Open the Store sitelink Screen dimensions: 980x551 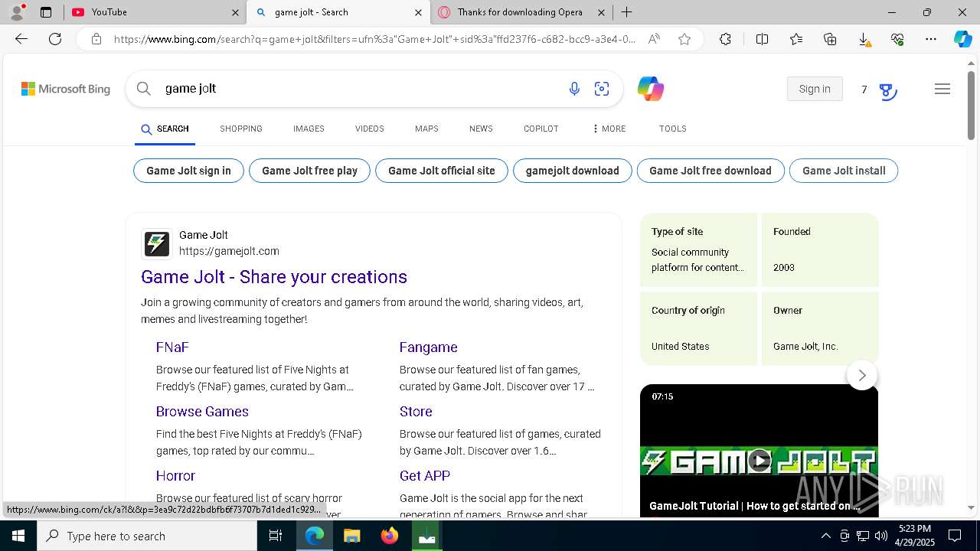(x=416, y=412)
